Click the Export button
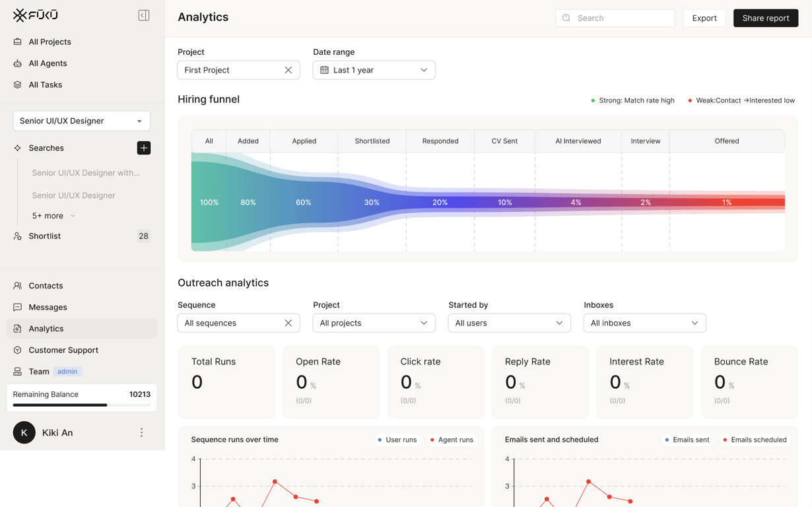Screen dimensions: 812x507 [704, 18]
